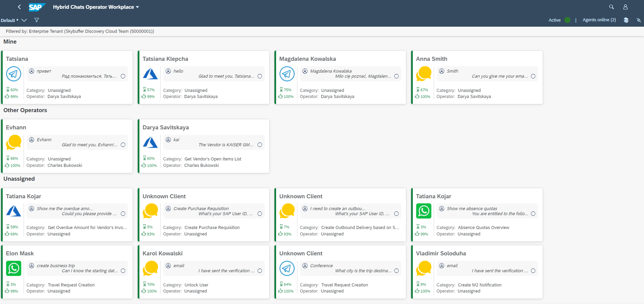Click yellow chat icon on Create Purchase Requisition card
644x304 pixels.
[x=151, y=211]
